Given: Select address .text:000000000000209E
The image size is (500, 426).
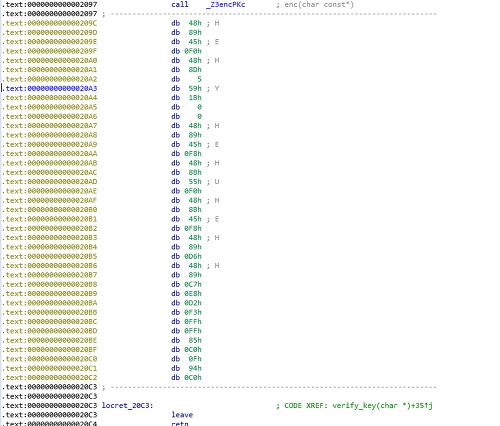Looking at the screenshot, I should 50,42.
